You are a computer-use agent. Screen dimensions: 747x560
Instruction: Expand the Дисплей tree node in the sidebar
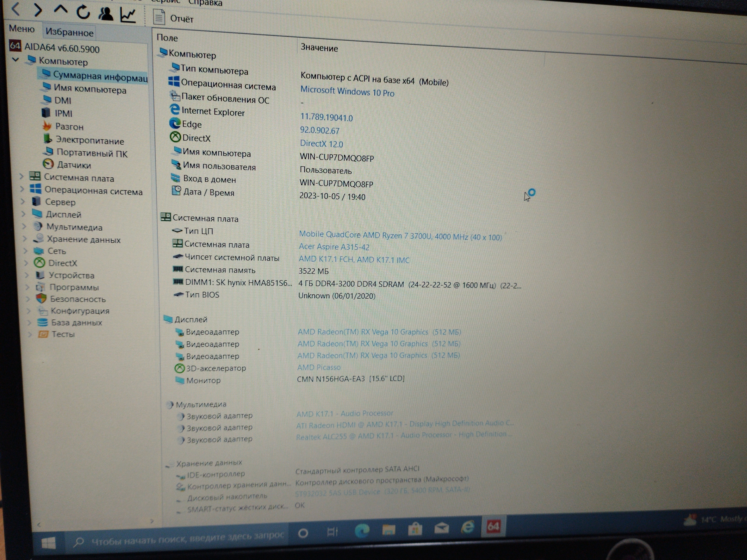pos(23,214)
